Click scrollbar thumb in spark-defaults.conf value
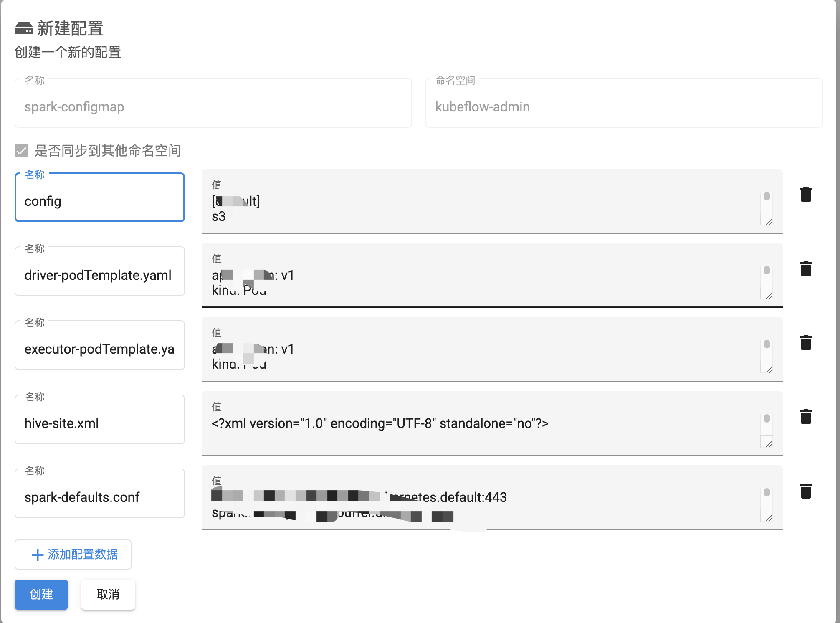 767,493
